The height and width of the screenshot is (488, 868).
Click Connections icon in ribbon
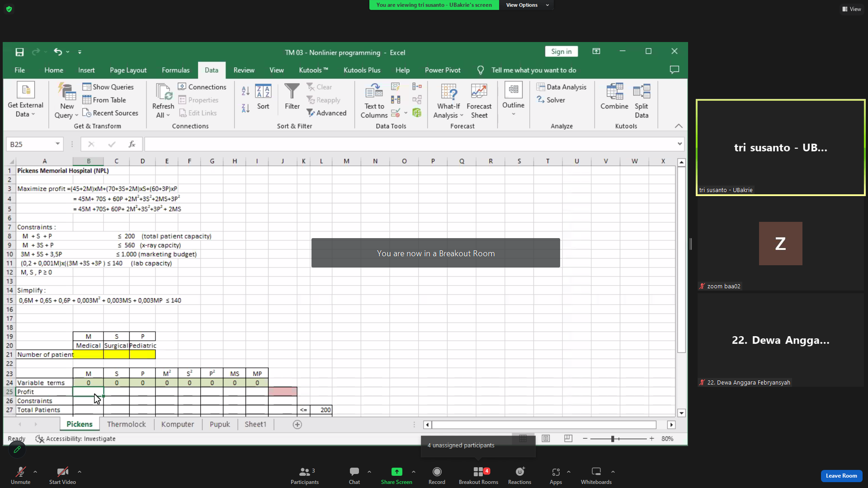(x=182, y=87)
